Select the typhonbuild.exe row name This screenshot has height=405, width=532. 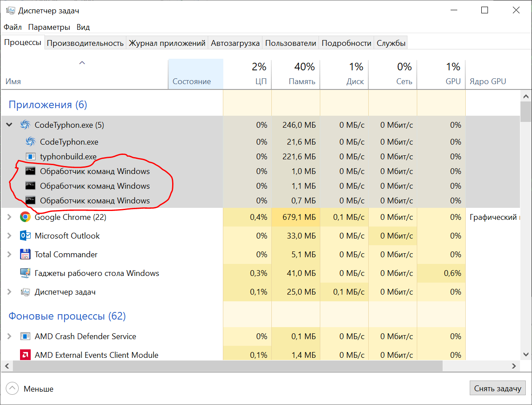(x=68, y=157)
